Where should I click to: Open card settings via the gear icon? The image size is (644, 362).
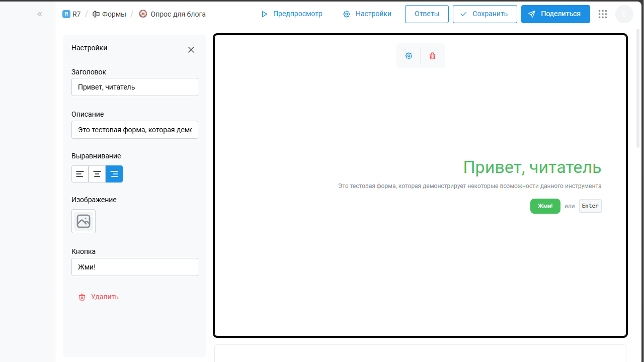(x=409, y=56)
